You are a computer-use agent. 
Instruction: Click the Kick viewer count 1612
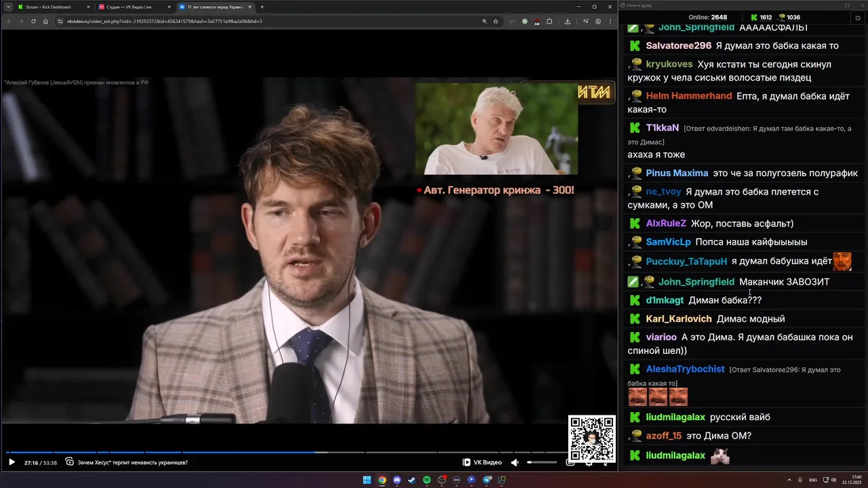click(760, 18)
